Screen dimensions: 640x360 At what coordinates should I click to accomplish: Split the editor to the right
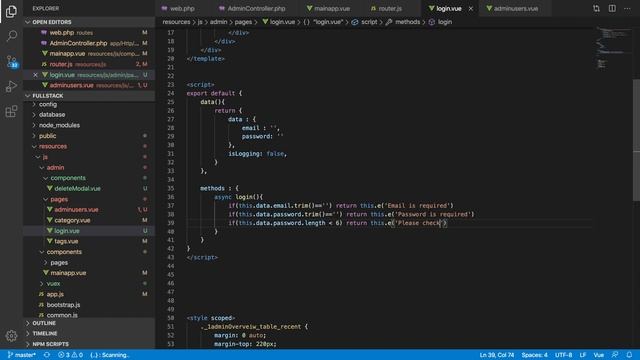click(x=612, y=9)
